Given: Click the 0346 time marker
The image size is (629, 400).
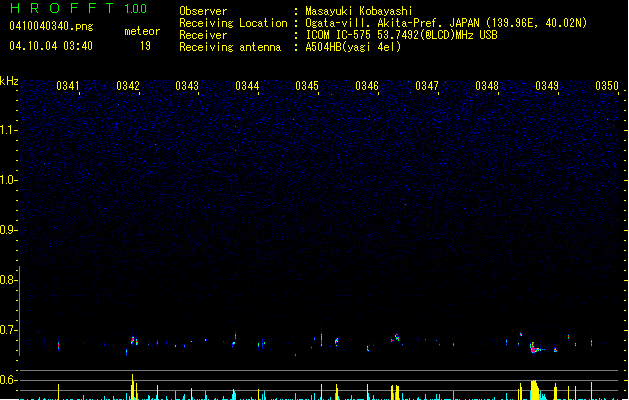Looking at the screenshot, I should [x=367, y=86].
